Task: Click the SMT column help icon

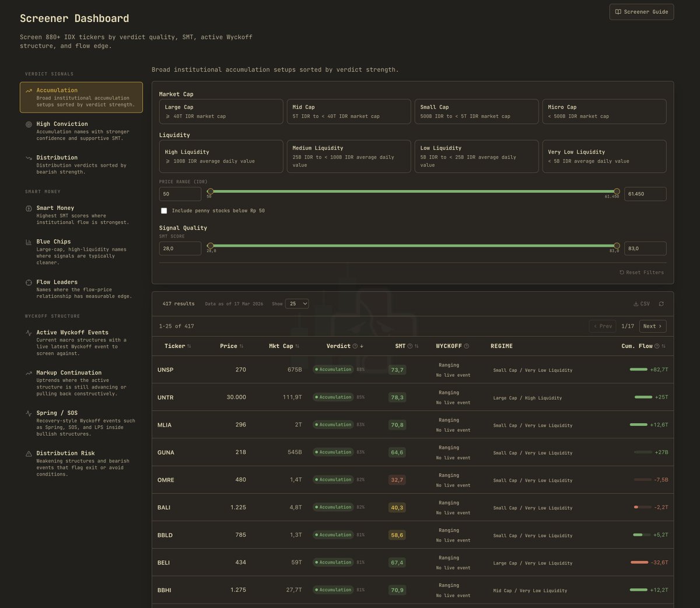Action: click(410, 346)
